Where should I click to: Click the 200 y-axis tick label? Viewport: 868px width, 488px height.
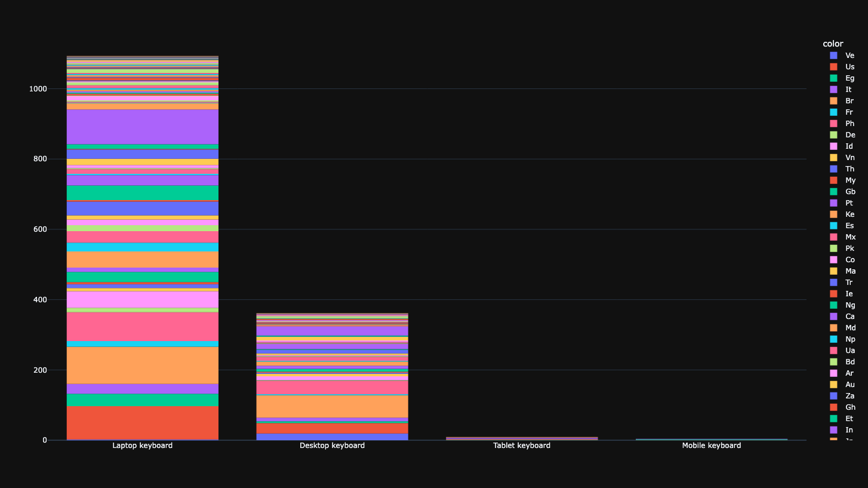[39, 370]
